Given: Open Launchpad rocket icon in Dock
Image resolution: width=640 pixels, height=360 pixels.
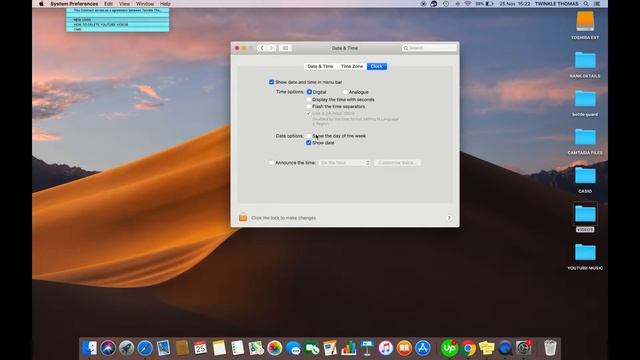Looking at the screenshot, I should pyautogui.click(x=127, y=348).
